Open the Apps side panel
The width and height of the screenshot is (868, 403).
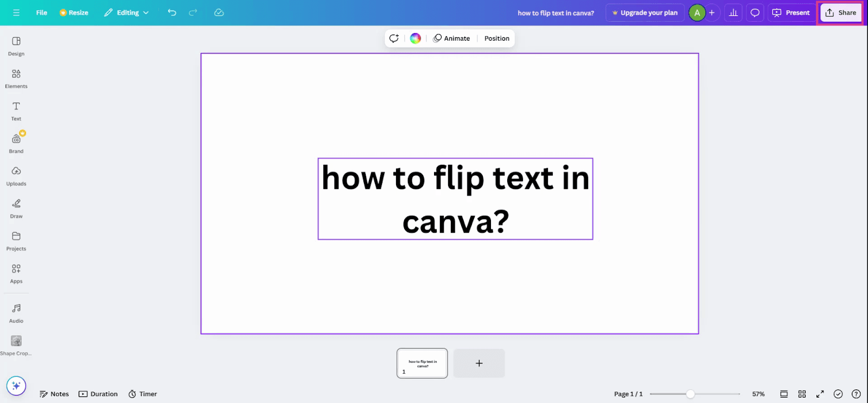pos(16,274)
